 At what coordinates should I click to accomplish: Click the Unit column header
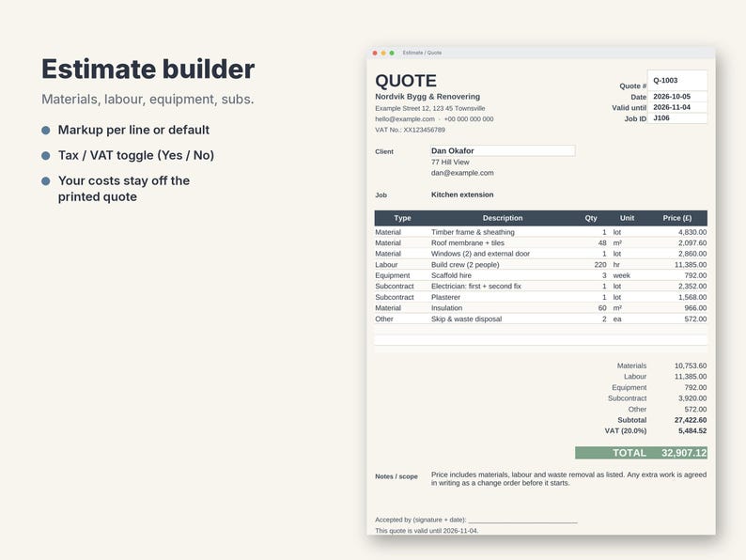click(x=627, y=218)
